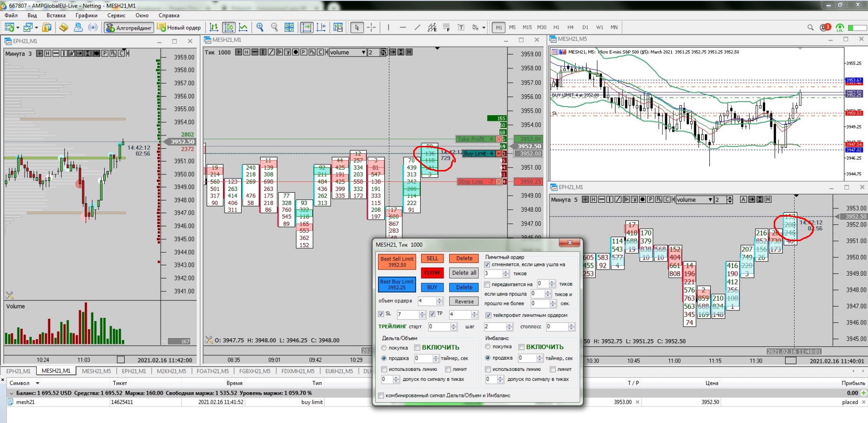
Task: Click the H icon in the EPH21,M1 chart toolbar
Action: coord(48,54)
